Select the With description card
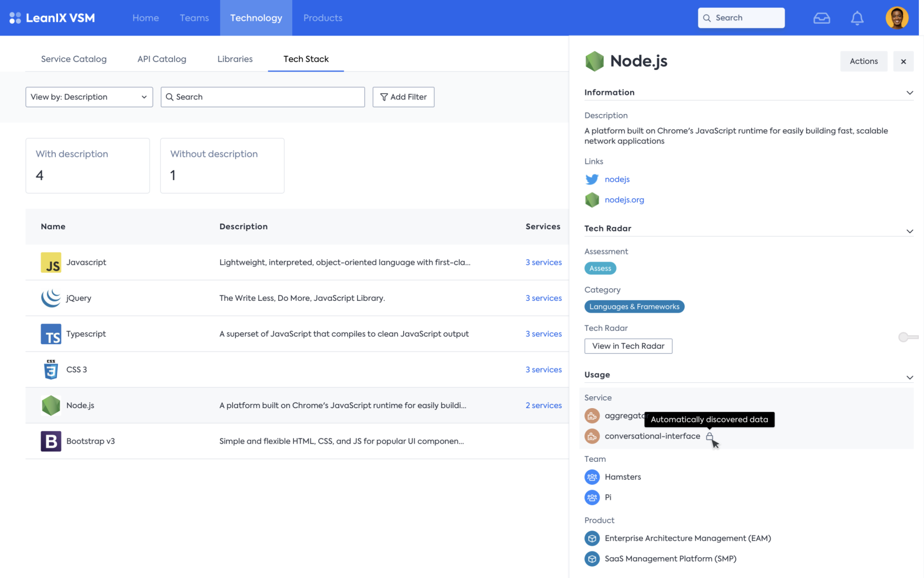This screenshot has width=924, height=578. click(x=87, y=166)
